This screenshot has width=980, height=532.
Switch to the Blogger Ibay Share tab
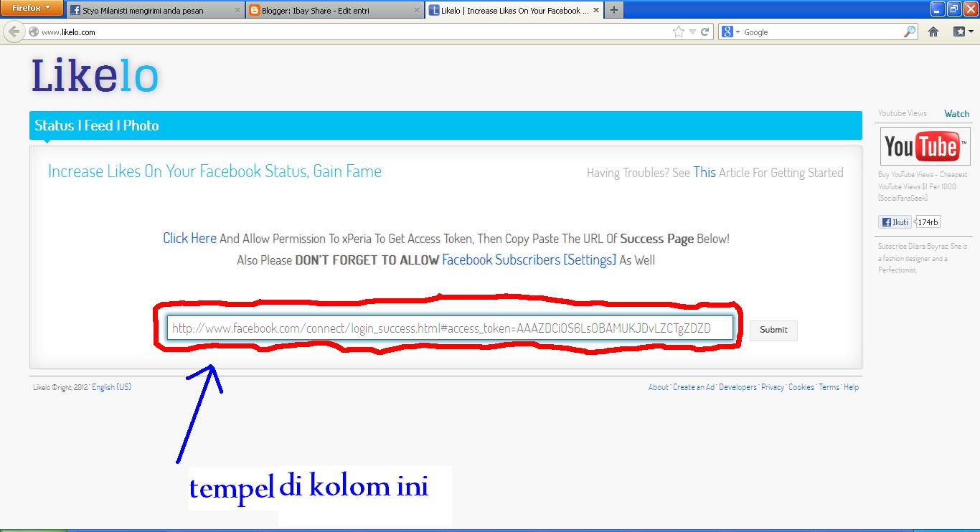335,11
